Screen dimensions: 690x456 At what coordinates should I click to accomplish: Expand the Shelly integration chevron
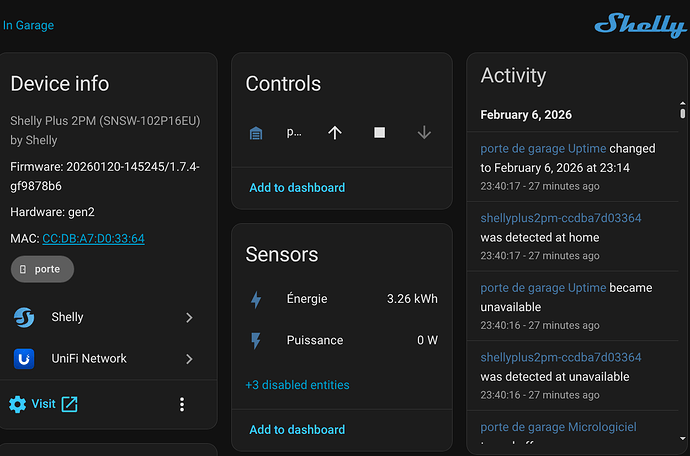pos(189,317)
